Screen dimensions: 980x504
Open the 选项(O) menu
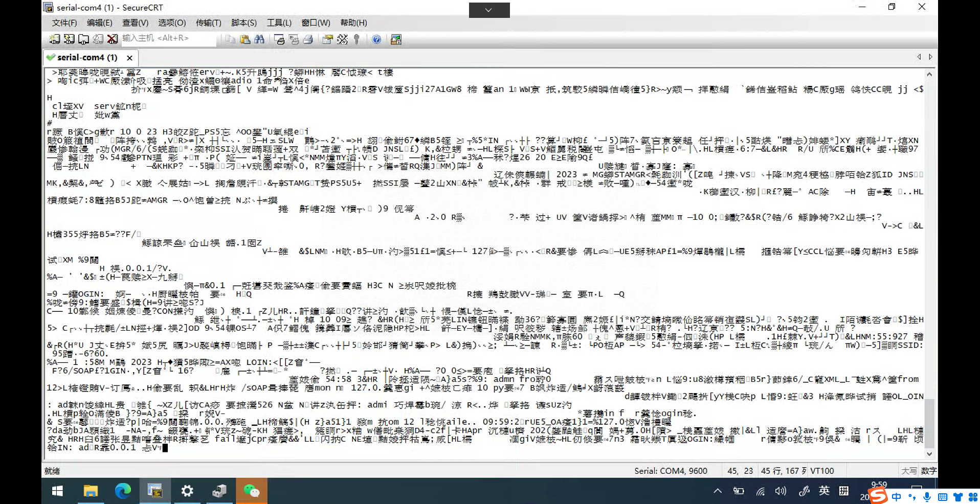tap(172, 22)
